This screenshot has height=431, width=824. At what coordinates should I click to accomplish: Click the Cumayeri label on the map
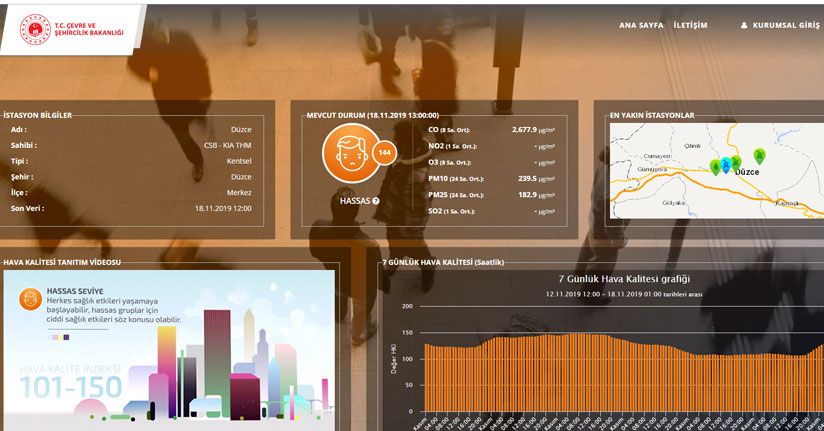tap(657, 157)
